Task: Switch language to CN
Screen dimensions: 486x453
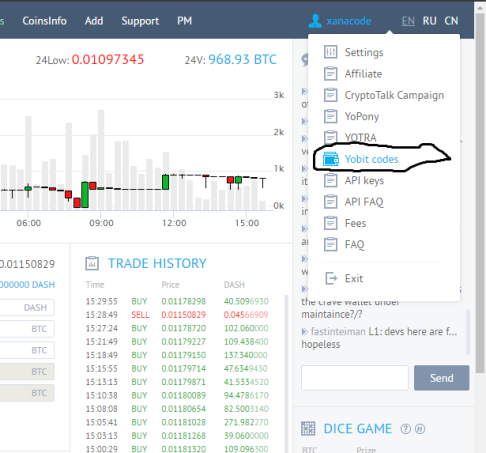Action: (451, 21)
